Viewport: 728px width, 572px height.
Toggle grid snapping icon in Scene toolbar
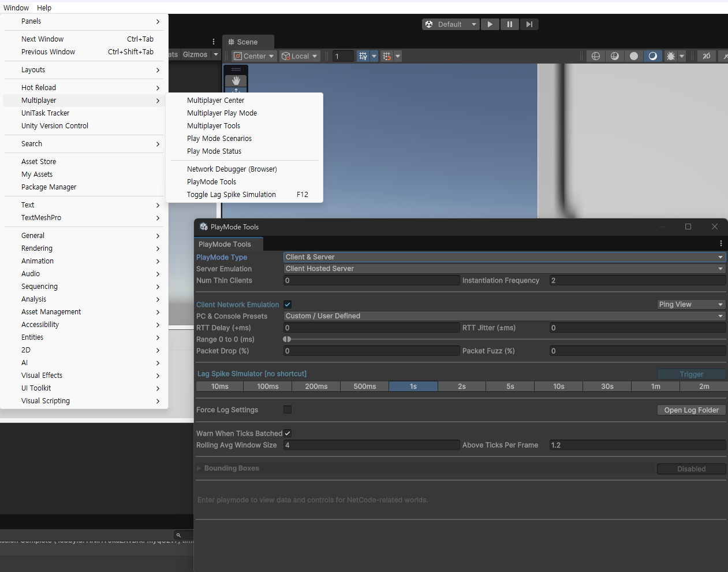tap(387, 56)
